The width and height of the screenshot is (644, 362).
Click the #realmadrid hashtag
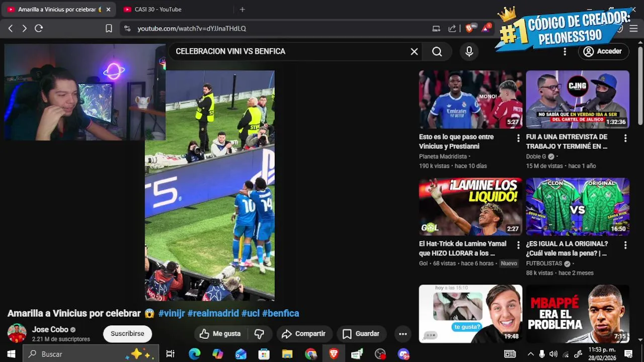click(213, 313)
